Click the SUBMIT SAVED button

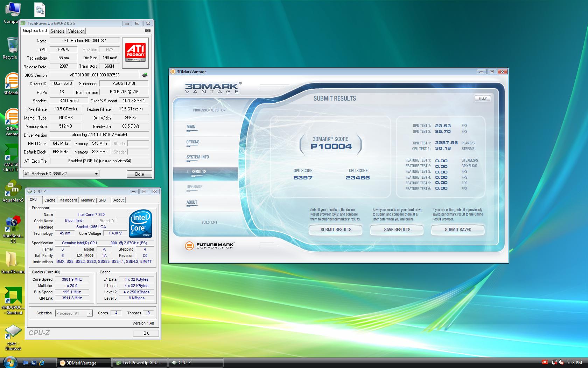pos(458,230)
